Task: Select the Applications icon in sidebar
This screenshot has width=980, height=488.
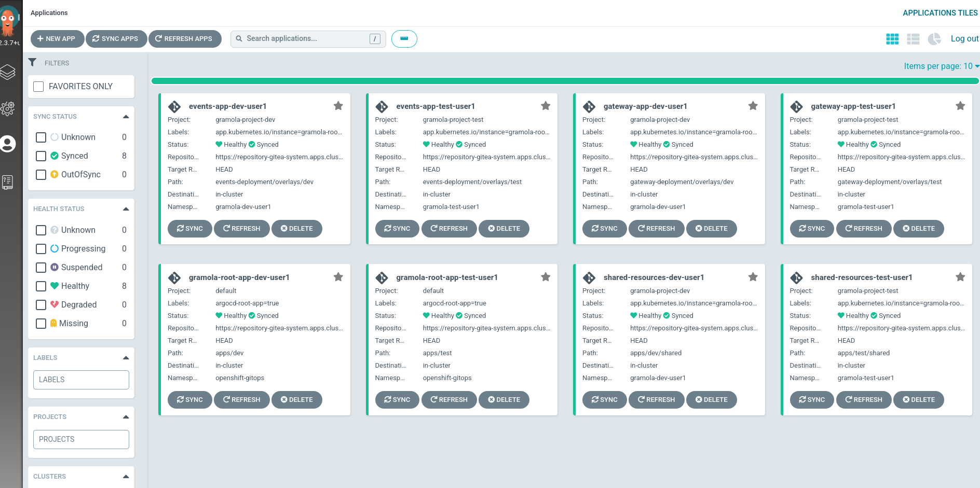Action: click(8, 72)
